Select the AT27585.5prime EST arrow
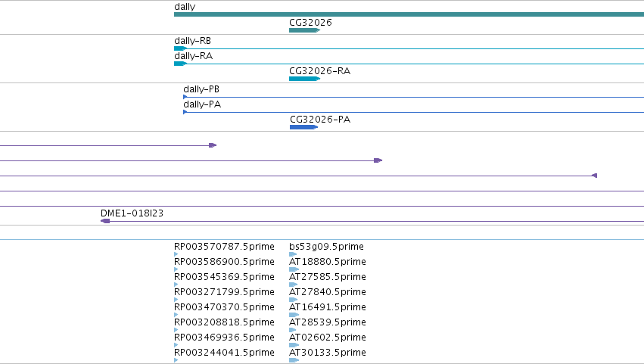644x364 pixels. click(294, 285)
